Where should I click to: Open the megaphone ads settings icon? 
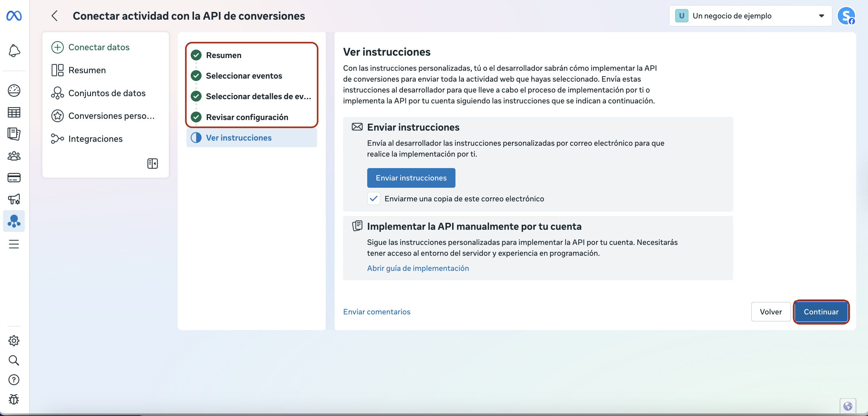click(14, 199)
